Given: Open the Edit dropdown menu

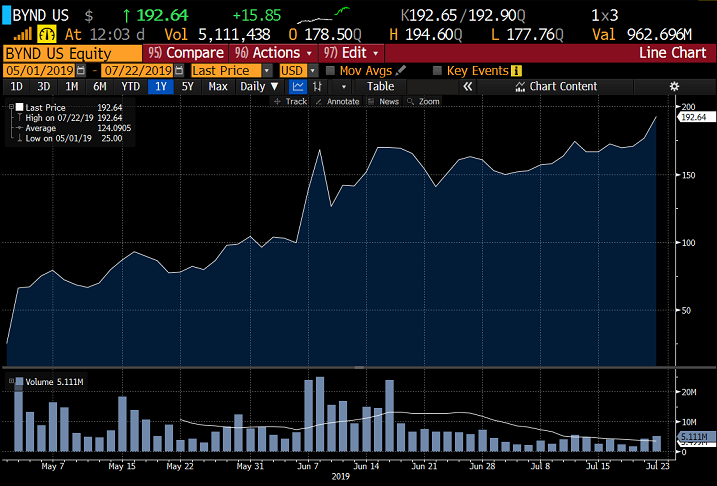Looking at the screenshot, I should pos(351,53).
